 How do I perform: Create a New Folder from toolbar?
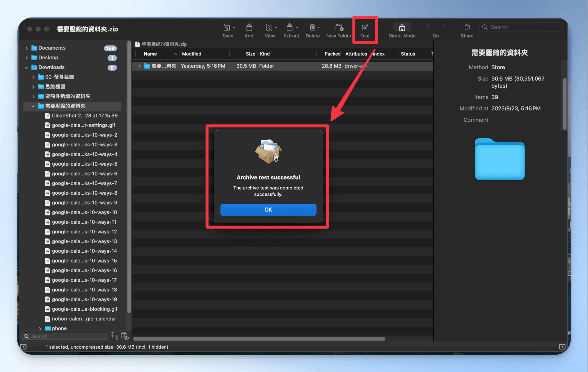pyautogui.click(x=339, y=27)
